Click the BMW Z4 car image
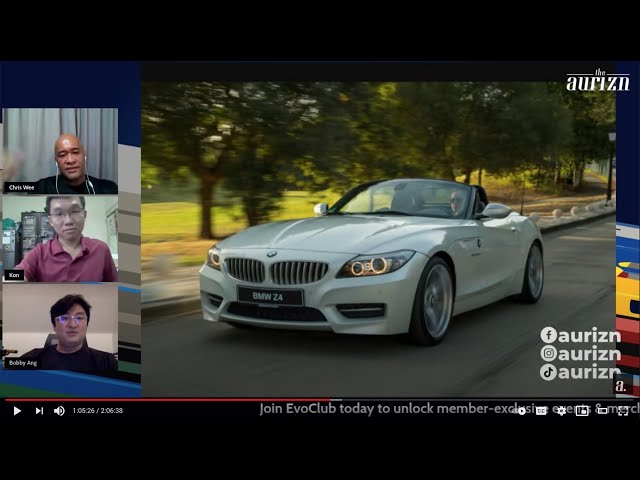 pos(378,239)
